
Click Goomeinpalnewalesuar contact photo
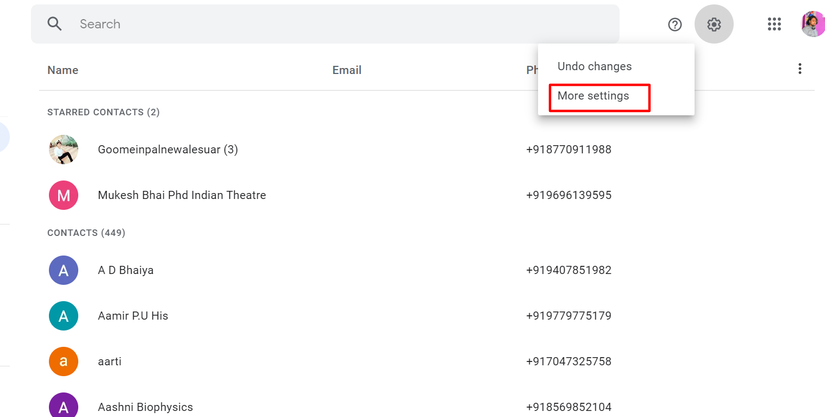click(x=64, y=150)
